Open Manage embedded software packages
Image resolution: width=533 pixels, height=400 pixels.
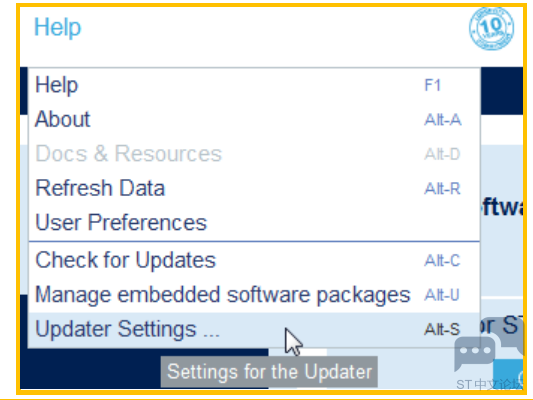(x=254, y=295)
